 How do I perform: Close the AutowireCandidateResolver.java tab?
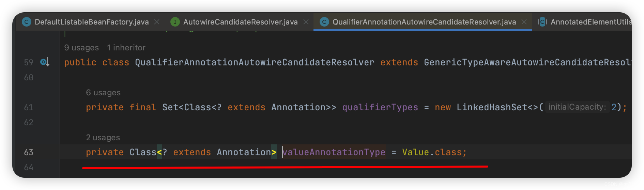(x=306, y=22)
